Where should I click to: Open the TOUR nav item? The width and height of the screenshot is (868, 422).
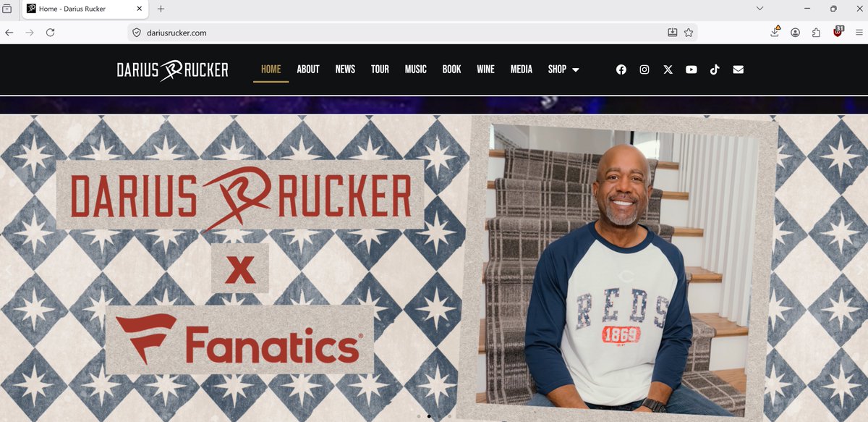click(380, 69)
